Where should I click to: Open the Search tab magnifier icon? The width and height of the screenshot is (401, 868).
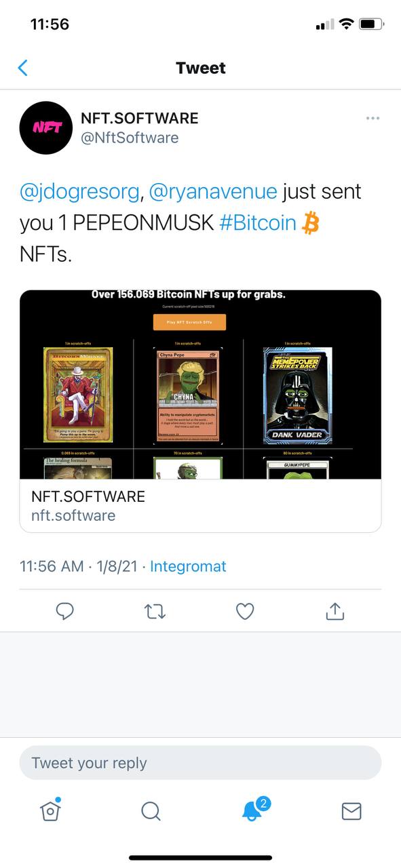tap(151, 811)
